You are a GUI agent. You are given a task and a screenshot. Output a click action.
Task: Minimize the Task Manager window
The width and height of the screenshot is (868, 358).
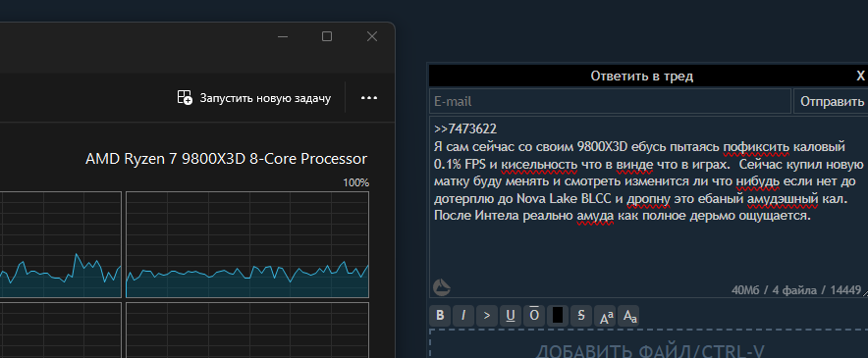283,36
